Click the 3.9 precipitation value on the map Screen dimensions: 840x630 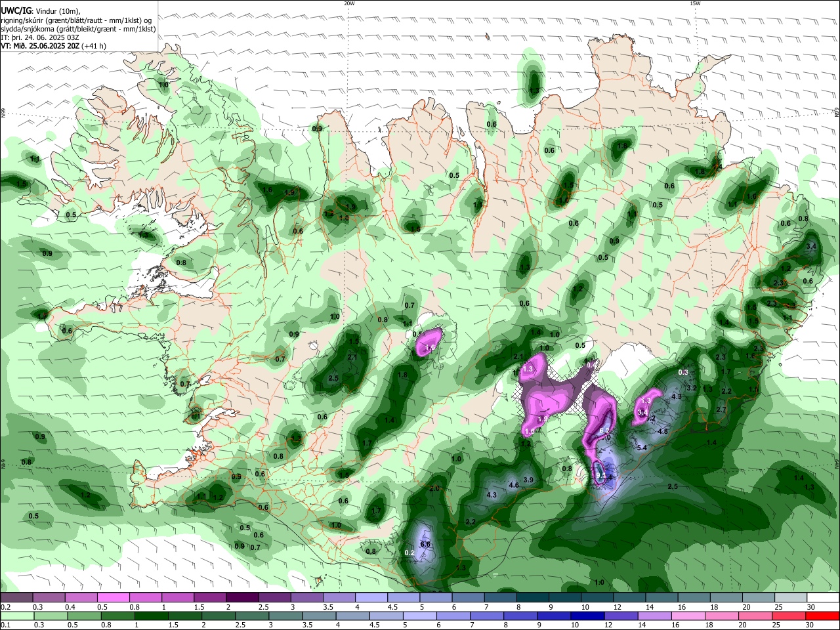(528, 480)
